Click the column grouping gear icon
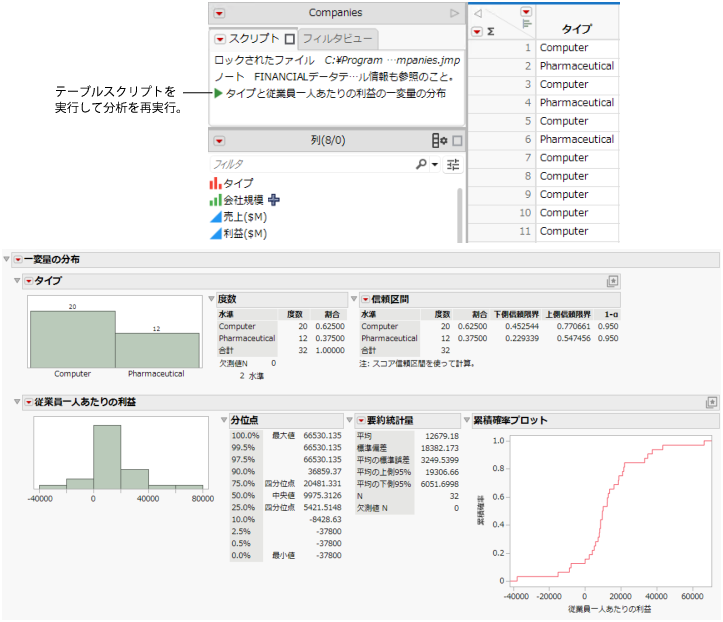The width and height of the screenshot is (723, 622). 439,141
